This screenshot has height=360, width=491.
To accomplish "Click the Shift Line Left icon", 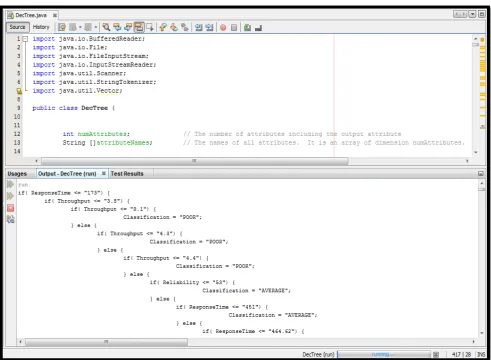I will pos(199,27).
